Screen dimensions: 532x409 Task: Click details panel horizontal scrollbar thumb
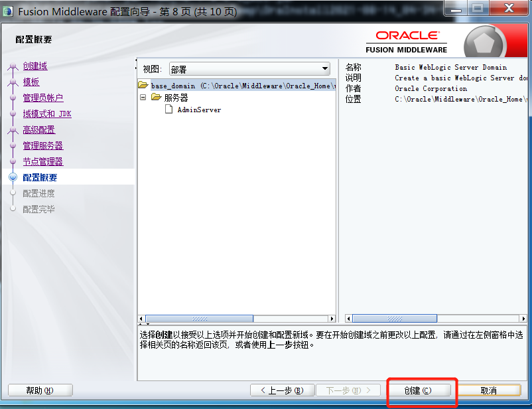coord(395,319)
